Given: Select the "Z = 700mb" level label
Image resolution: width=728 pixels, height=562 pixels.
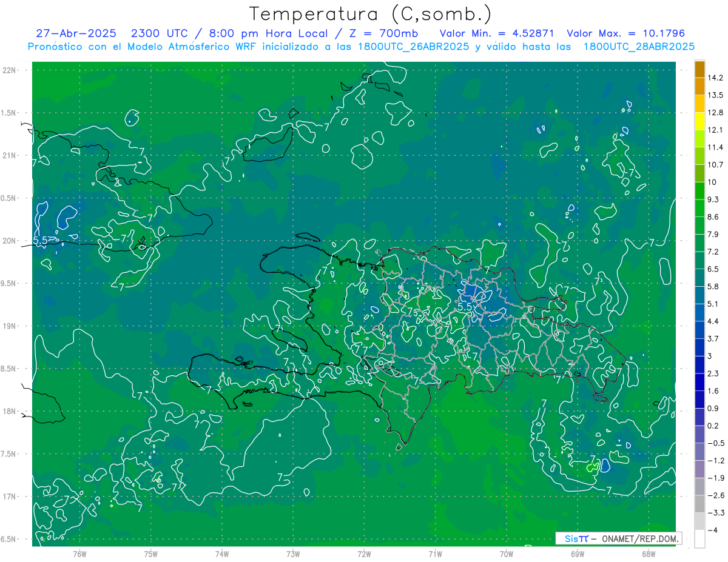Looking at the screenshot, I should [x=383, y=33].
